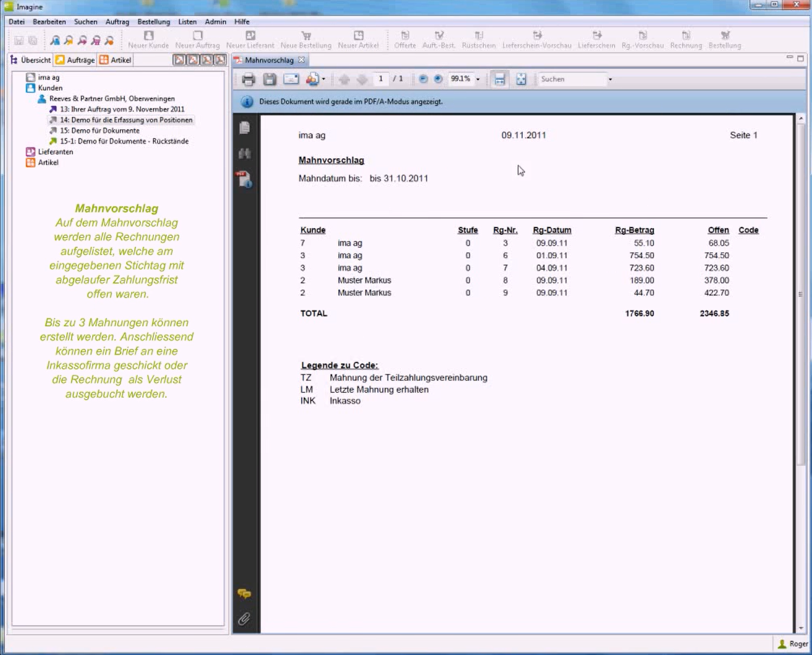The width and height of the screenshot is (812, 655).
Task: Toggle the fit full page view button
Action: click(x=521, y=79)
